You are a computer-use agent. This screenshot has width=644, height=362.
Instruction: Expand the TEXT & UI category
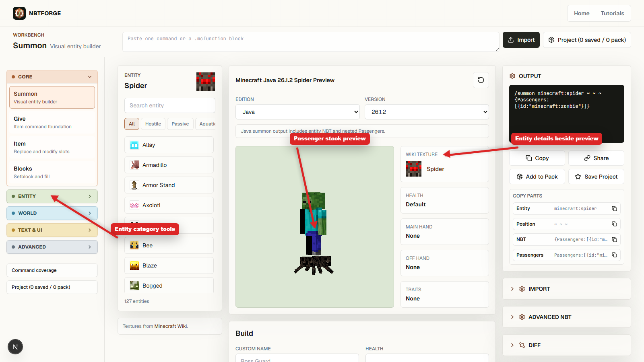click(x=52, y=230)
